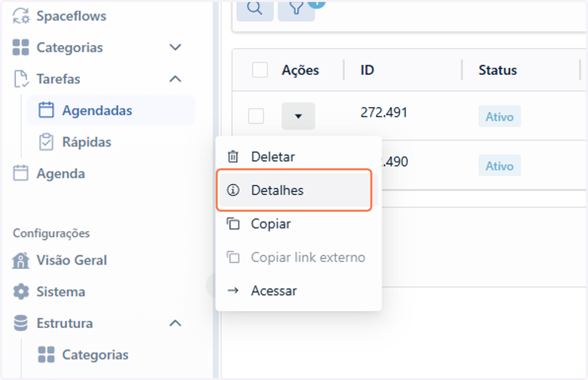588x380 pixels.
Task: Click the Configurações section label
Action: tap(51, 233)
